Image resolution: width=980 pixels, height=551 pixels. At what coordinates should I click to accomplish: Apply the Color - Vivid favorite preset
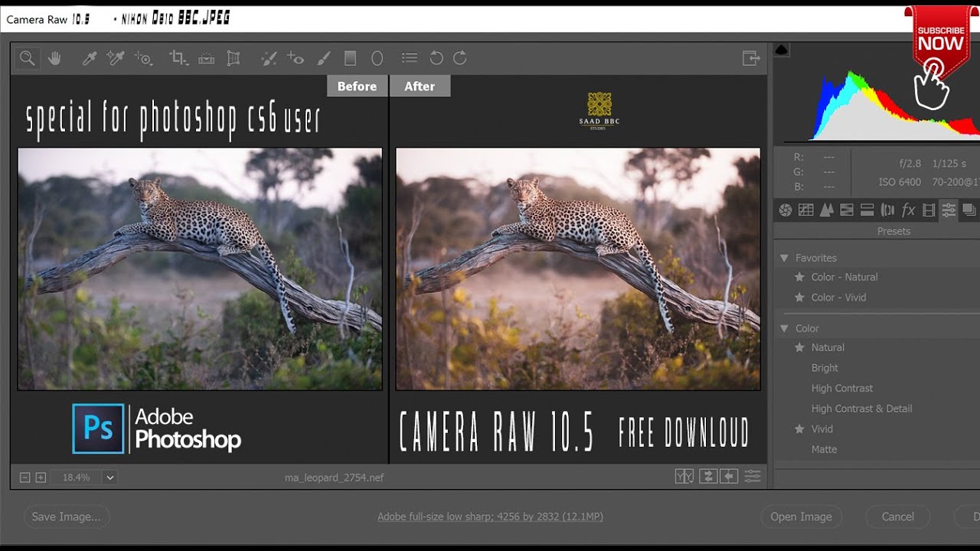(x=838, y=297)
